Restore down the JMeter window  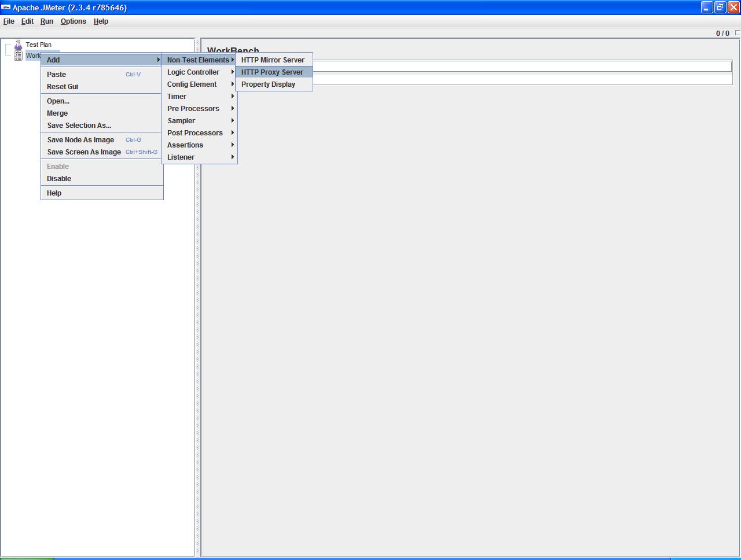720,8
